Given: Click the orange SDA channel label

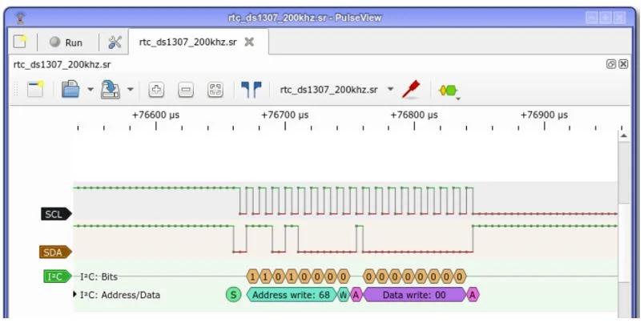Looking at the screenshot, I should (54, 252).
